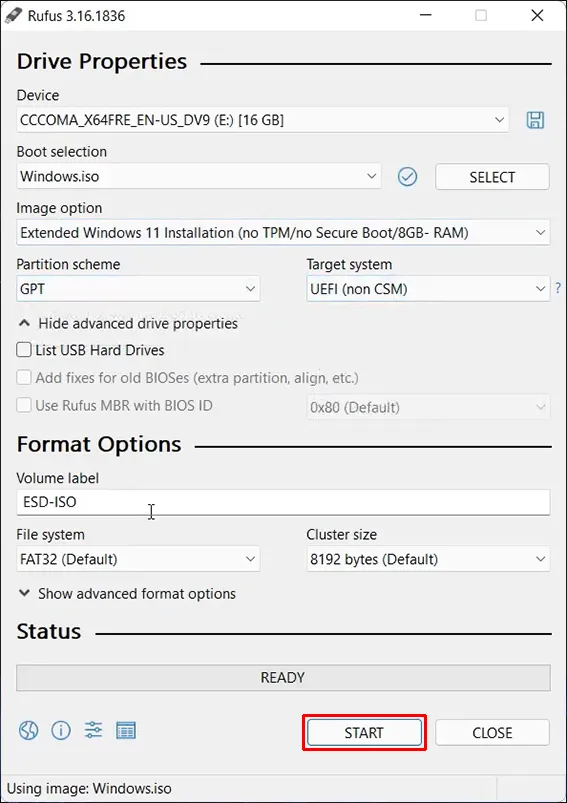Check Use Rufus MBR with BIOS ID

pos(24,406)
